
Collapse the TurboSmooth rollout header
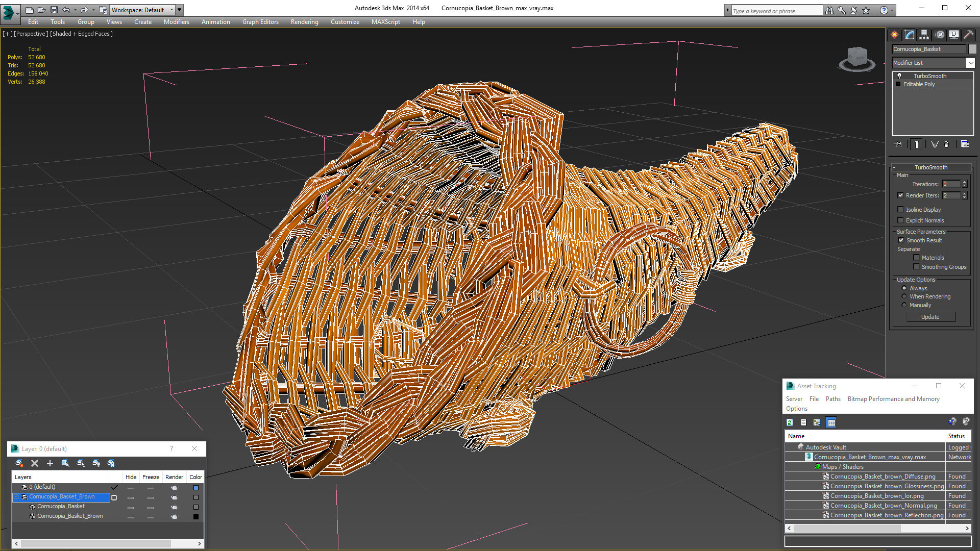[x=931, y=167]
